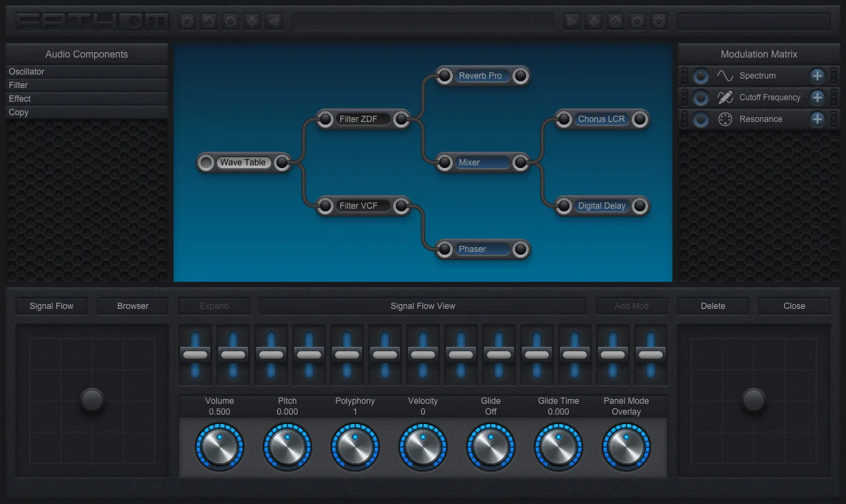
Task: Click the input port of Digital Delay node
Action: pyautogui.click(x=564, y=206)
